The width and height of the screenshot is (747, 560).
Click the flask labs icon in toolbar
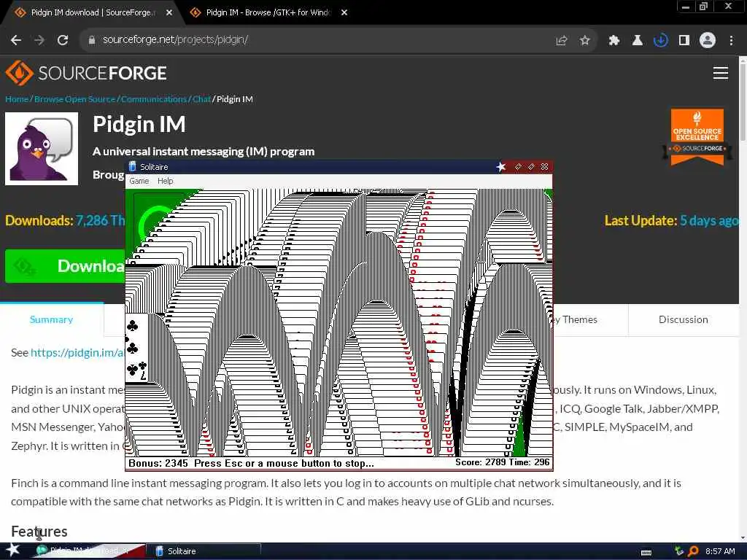pyautogui.click(x=638, y=41)
